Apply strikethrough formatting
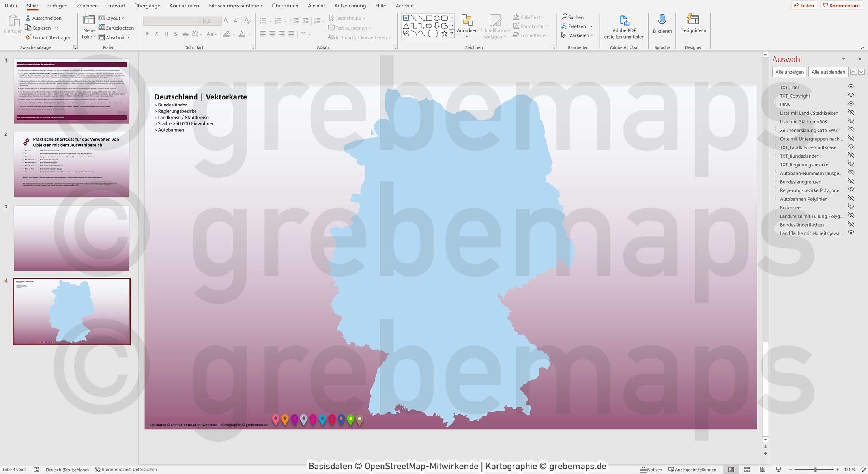Viewport: 868px width, 474px height. (x=185, y=34)
